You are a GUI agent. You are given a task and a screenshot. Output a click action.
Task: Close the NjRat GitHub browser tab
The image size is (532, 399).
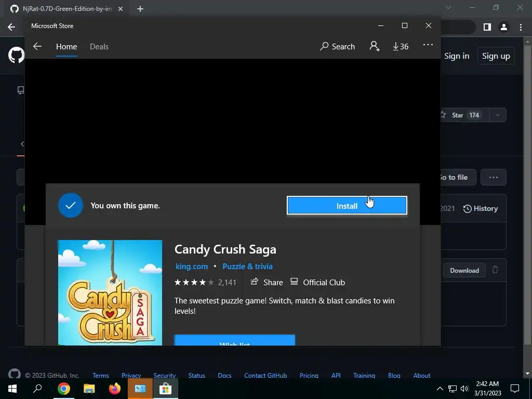121,9
